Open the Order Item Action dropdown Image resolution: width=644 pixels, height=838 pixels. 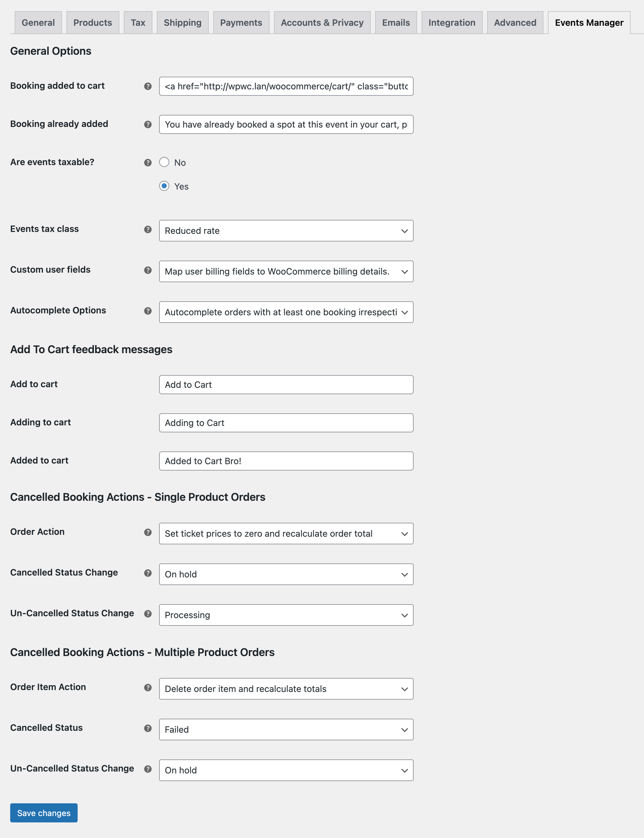coord(286,688)
